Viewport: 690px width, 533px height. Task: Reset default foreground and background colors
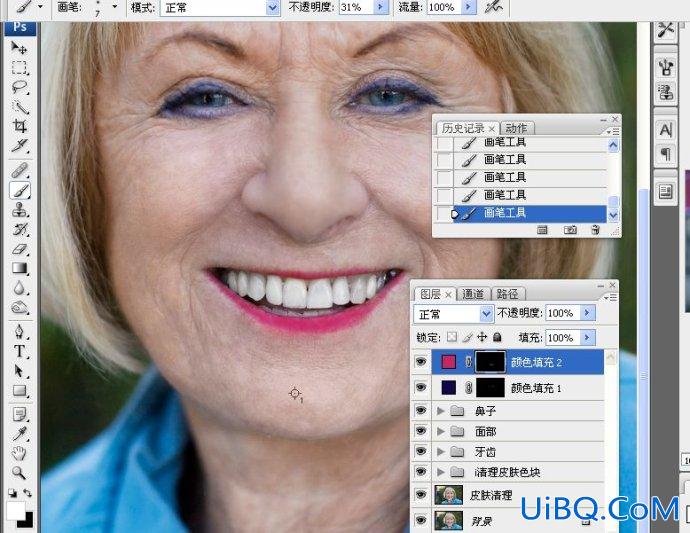click(12, 493)
